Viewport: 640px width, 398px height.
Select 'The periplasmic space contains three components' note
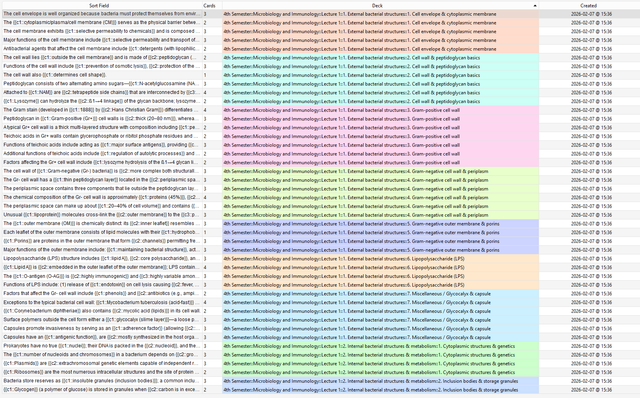coord(320,189)
